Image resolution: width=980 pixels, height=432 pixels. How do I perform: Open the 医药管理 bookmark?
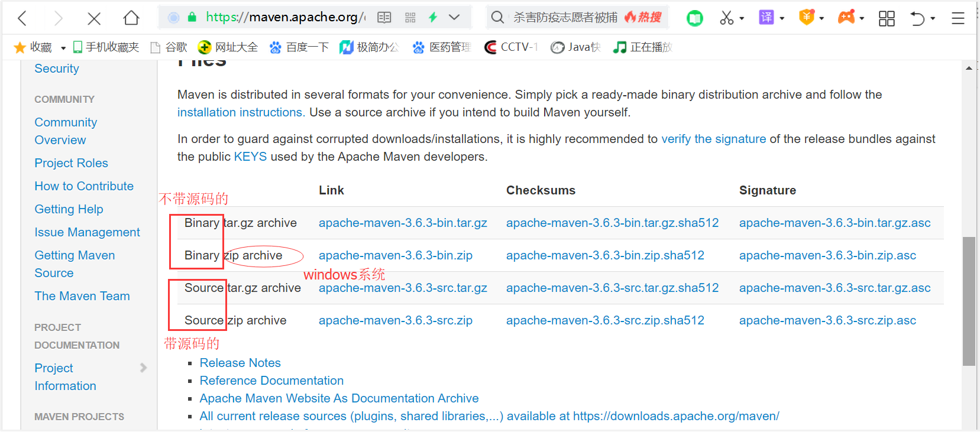point(442,47)
